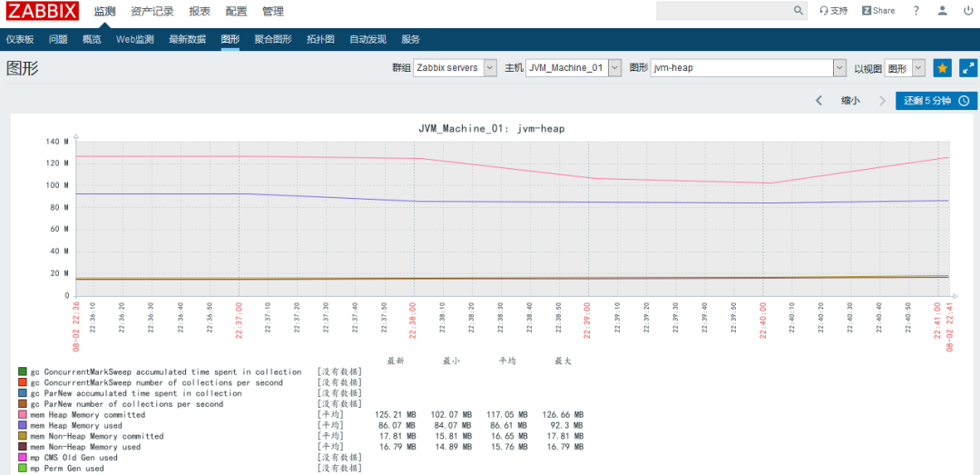Go to previous time period arrow
Screen dimensions: 980x475
pos(818,101)
